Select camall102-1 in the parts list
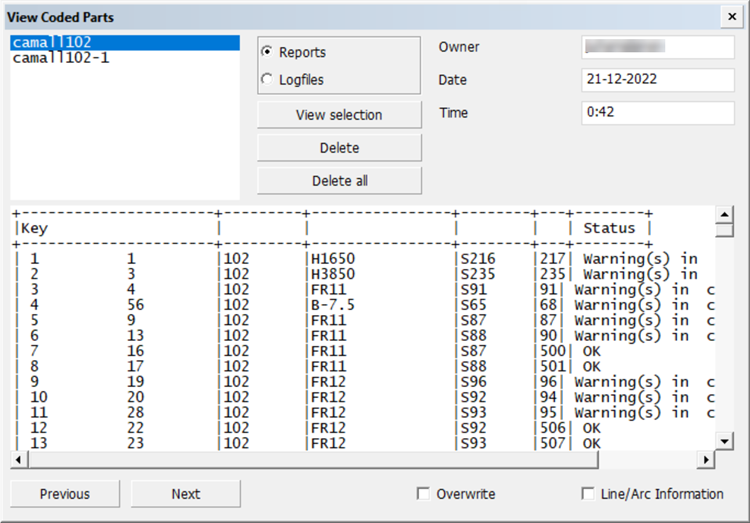This screenshot has width=750, height=523. coord(62,58)
